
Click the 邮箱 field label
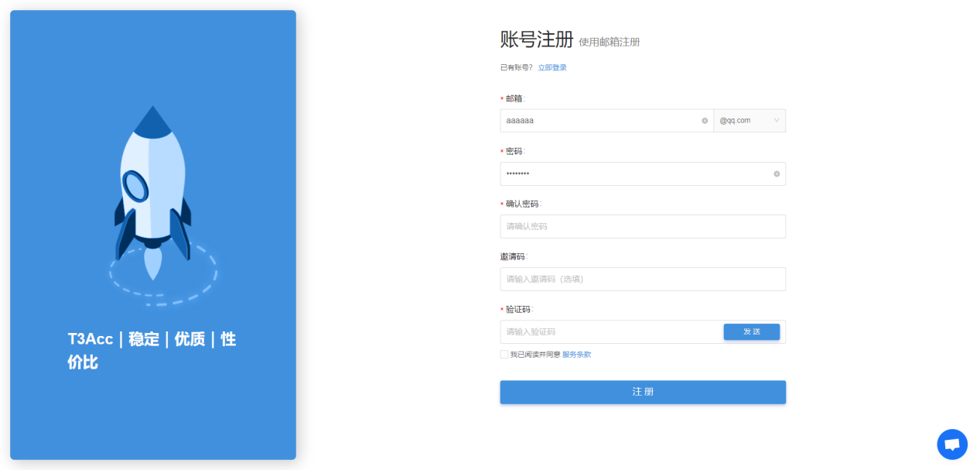tap(514, 98)
